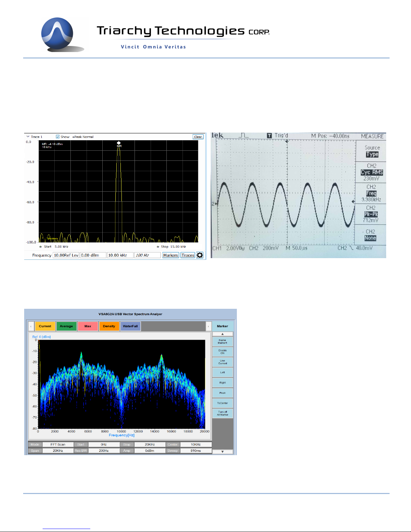The image size is (411, 532).
Task: Select the oscilloscope Source Type menu item
Action: pos(372,151)
